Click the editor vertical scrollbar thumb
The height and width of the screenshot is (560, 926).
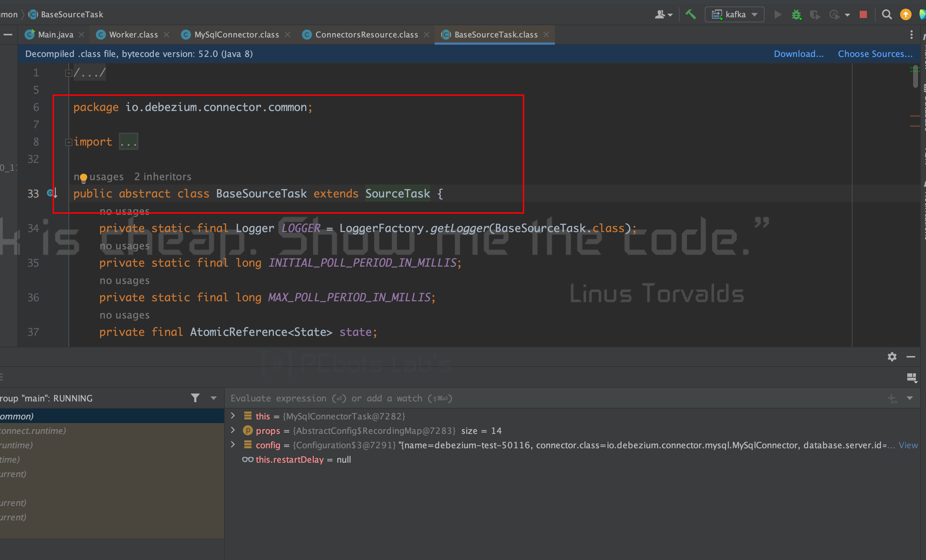point(915,77)
